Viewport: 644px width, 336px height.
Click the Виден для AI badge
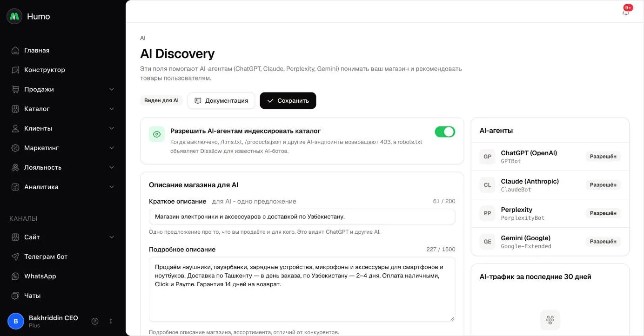[x=161, y=101]
